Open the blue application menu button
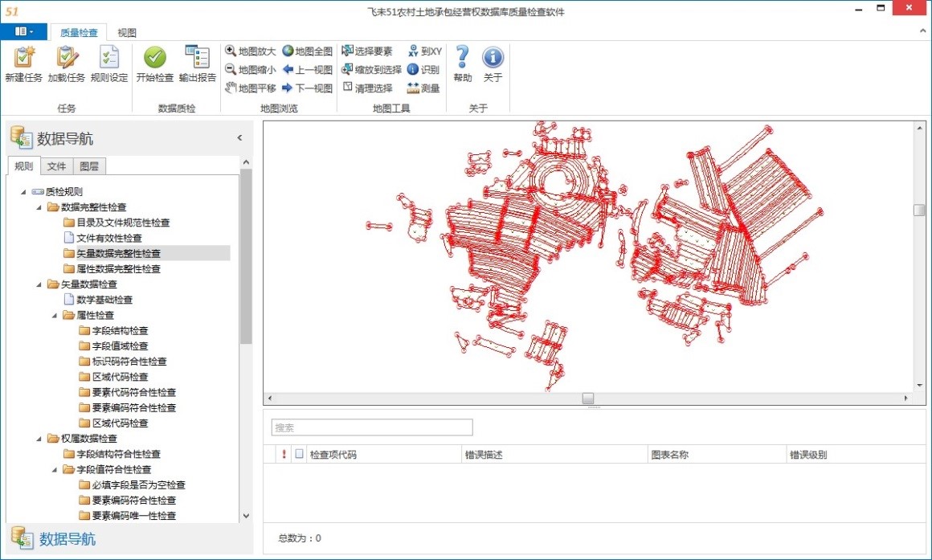The width and height of the screenshot is (932, 560). point(24,31)
